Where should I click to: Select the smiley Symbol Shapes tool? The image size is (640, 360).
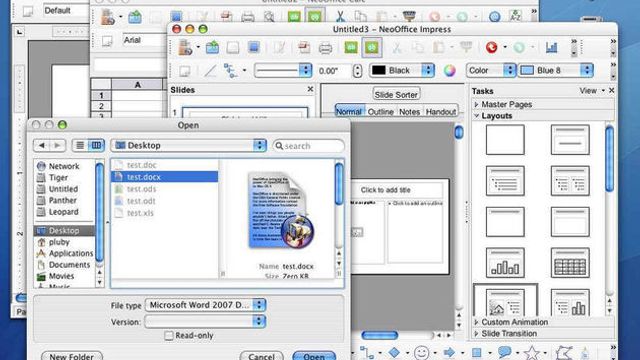421,353
